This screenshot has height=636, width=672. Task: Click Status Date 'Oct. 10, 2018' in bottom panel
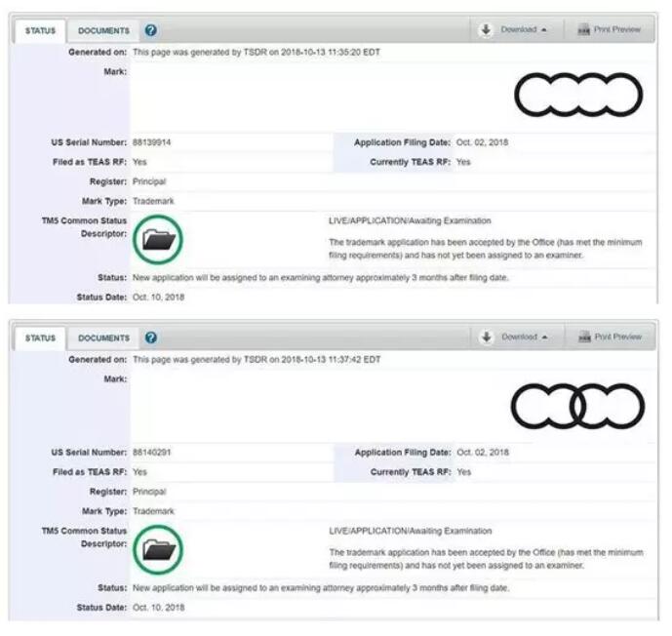pos(159,608)
